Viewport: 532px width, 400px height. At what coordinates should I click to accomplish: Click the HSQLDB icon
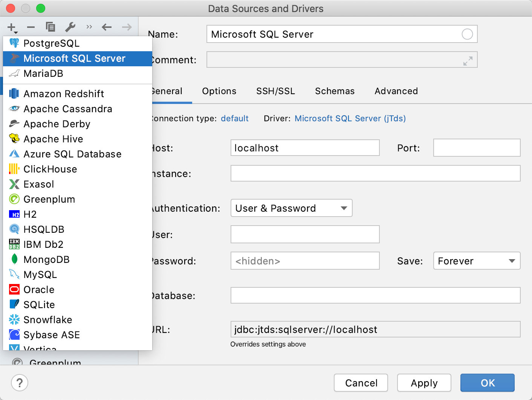14,229
